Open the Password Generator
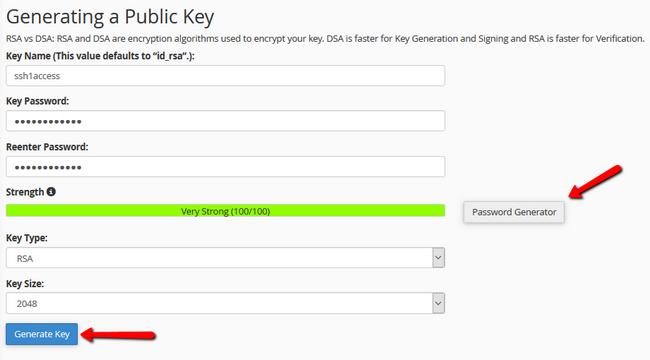 [x=514, y=212]
